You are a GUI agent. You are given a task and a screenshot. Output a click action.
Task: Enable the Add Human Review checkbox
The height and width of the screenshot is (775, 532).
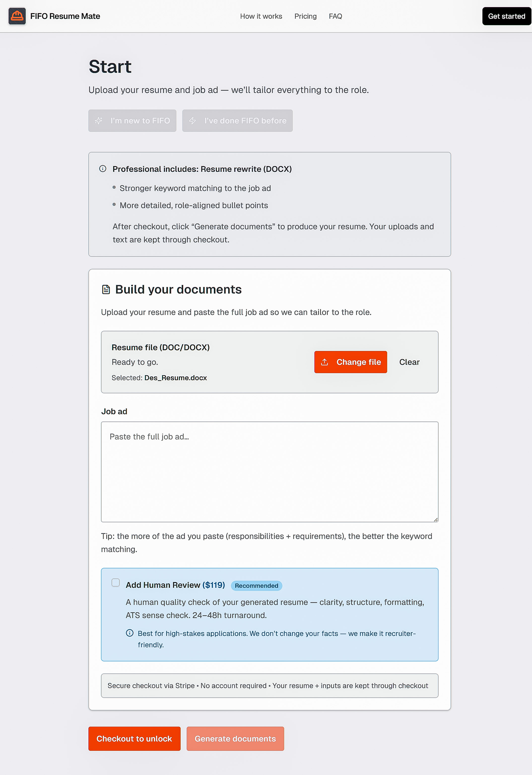coord(116,583)
